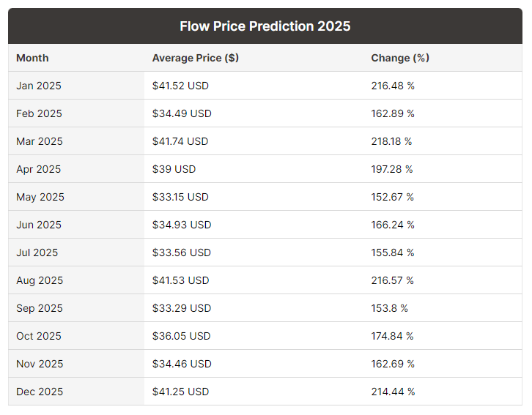Select the 218.18 % change value
This screenshot has height=415, width=532.
click(392, 141)
